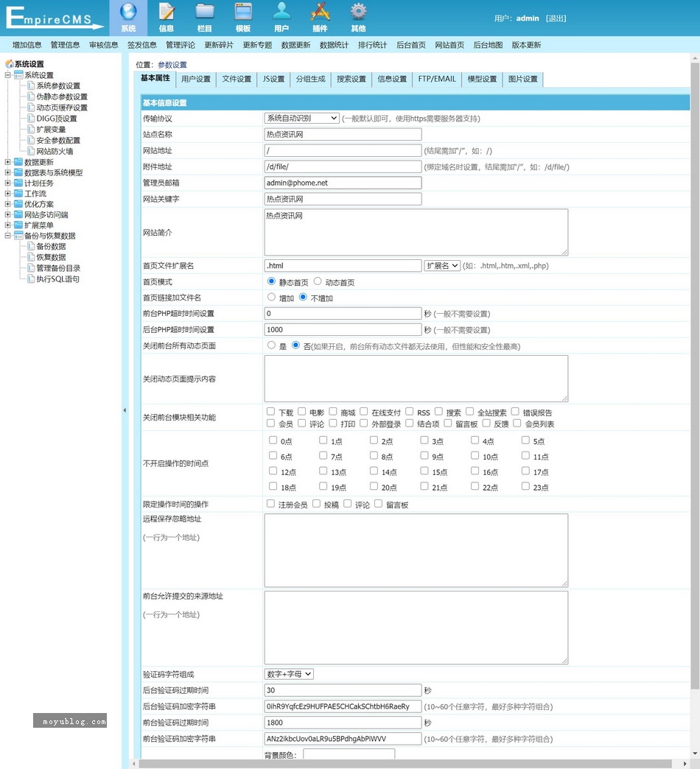Screen dimensions: 700x769
Task: Check the 全站搜索 module checkbox
Action: [469, 412]
